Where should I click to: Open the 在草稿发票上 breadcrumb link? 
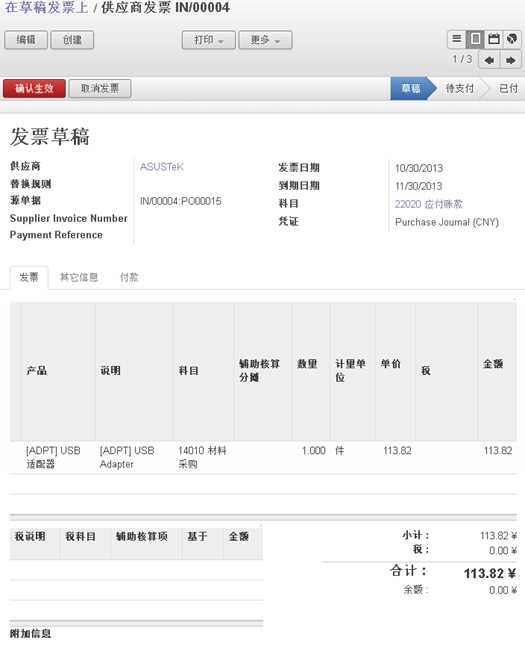[46, 8]
